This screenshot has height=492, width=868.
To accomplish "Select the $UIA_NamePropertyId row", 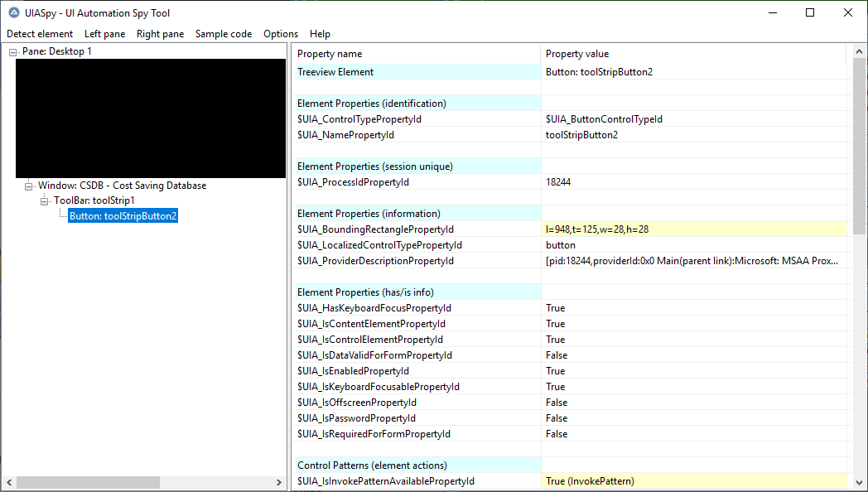I will pyautogui.click(x=570, y=135).
